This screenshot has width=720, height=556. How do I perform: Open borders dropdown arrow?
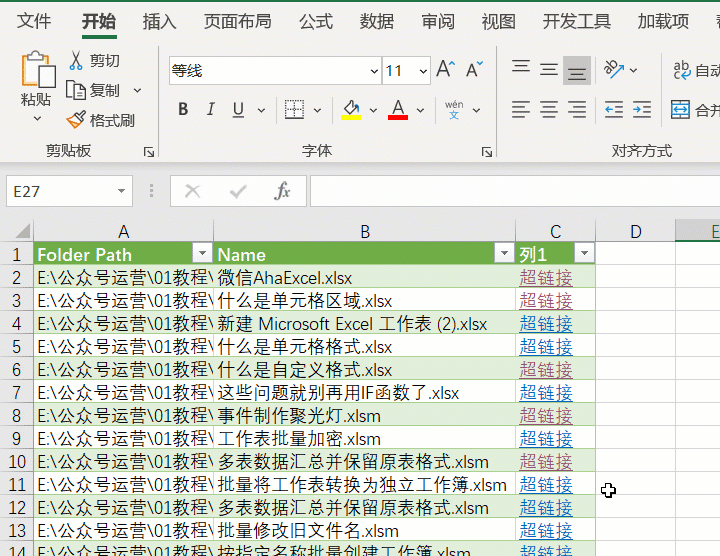click(x=317, y=110)
